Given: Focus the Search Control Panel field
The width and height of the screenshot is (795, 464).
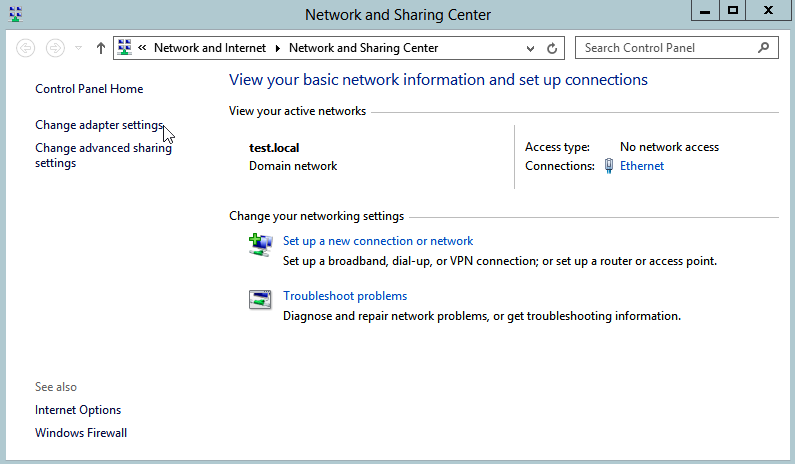Looking at the screenshot, I should click(x=676, y=48).
